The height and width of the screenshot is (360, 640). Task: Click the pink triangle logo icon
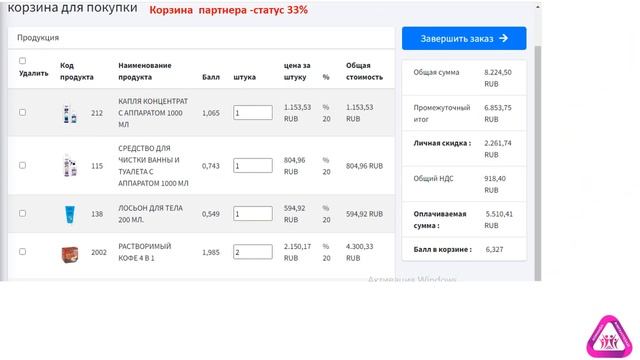click(x=609, y=337)
